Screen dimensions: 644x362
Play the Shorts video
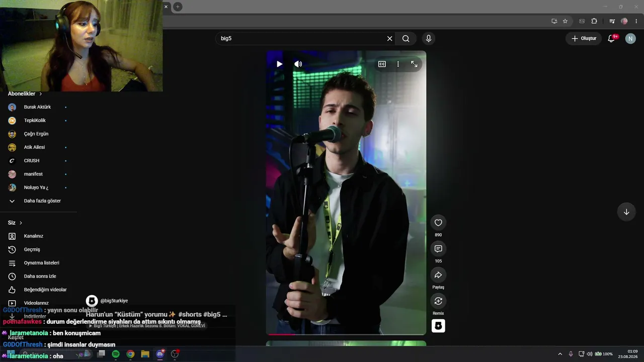(279, 64)
